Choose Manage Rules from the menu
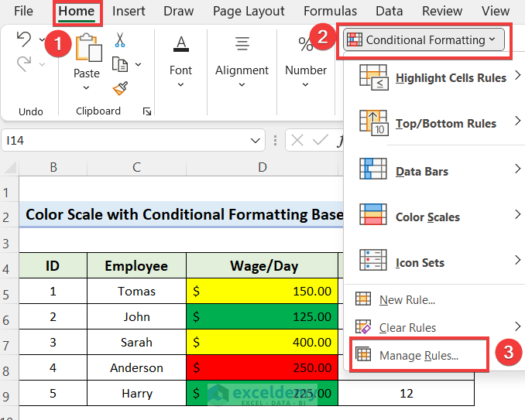This screenshot has height=420, width=525. 419,355
